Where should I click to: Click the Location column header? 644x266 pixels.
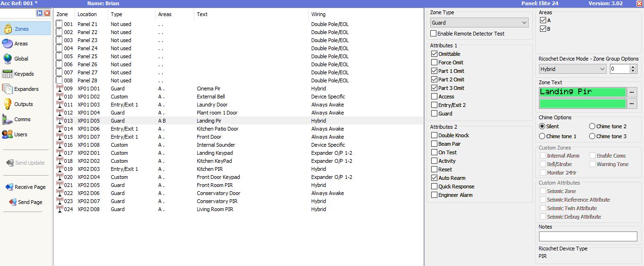click(87, 14)
